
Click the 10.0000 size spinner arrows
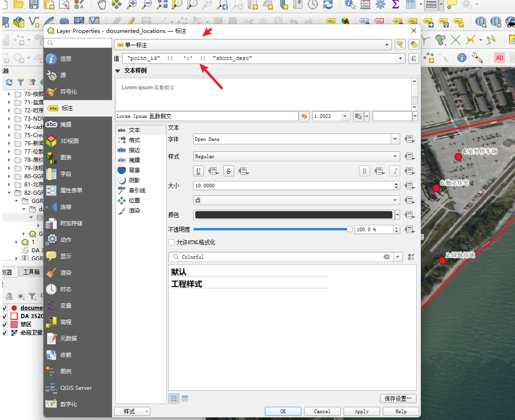click(x=397, y=186)
